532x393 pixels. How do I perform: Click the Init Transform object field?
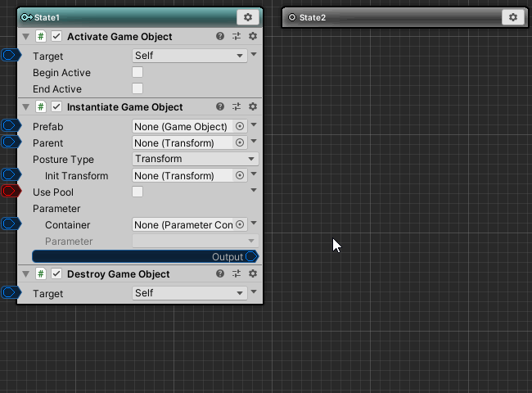183,176
